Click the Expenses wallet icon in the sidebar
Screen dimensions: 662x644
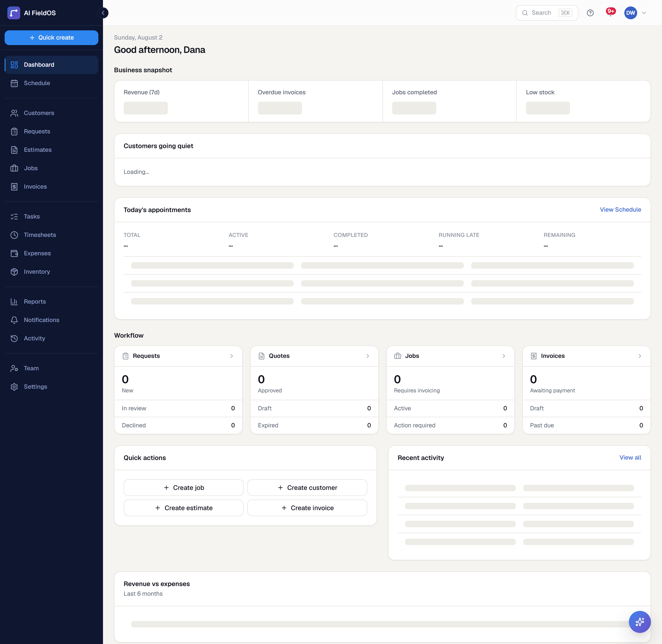[x=14, y=253]
